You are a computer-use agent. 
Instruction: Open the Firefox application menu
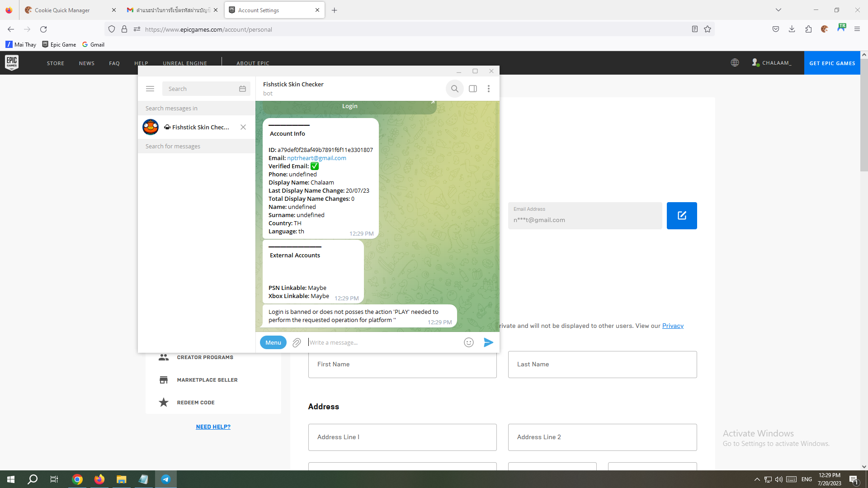pos(857,29)
